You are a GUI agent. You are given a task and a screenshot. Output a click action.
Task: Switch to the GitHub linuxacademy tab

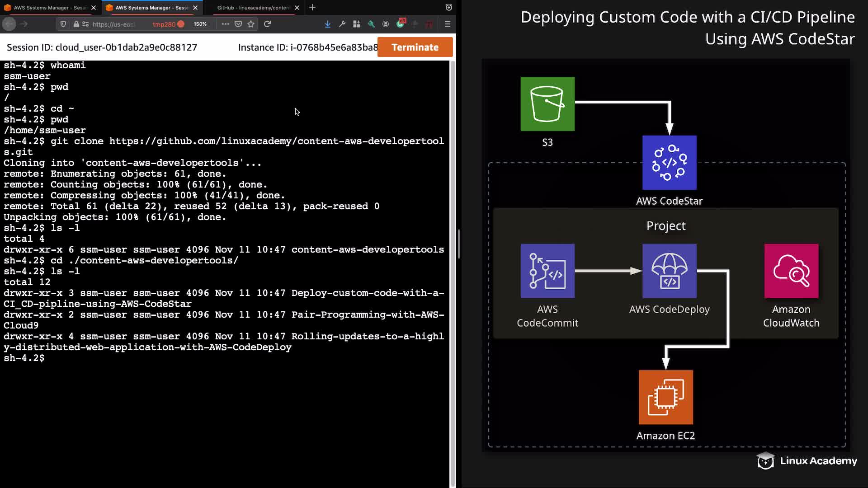[253, 8]
